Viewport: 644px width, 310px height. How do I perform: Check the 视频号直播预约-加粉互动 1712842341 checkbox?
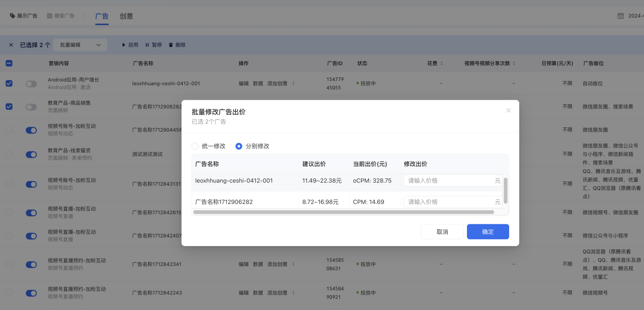coord(9,264)
